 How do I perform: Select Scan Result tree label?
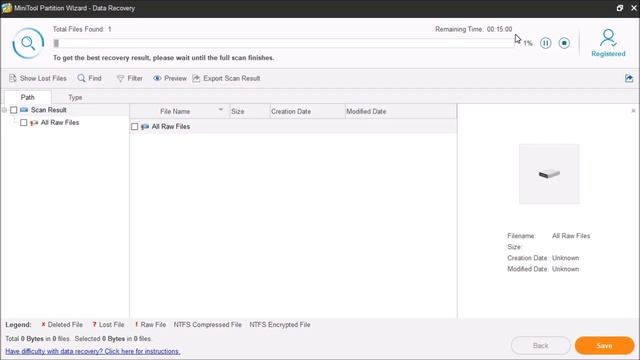click(49, 110)
